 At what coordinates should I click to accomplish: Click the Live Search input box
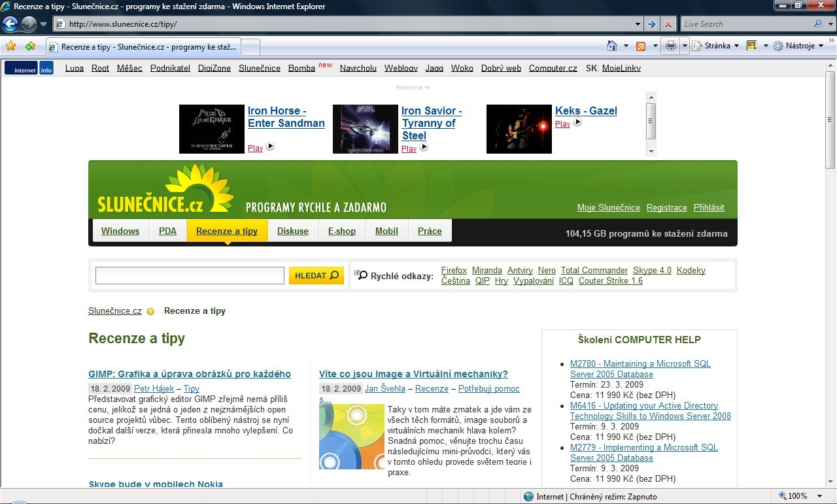point(746,24)
